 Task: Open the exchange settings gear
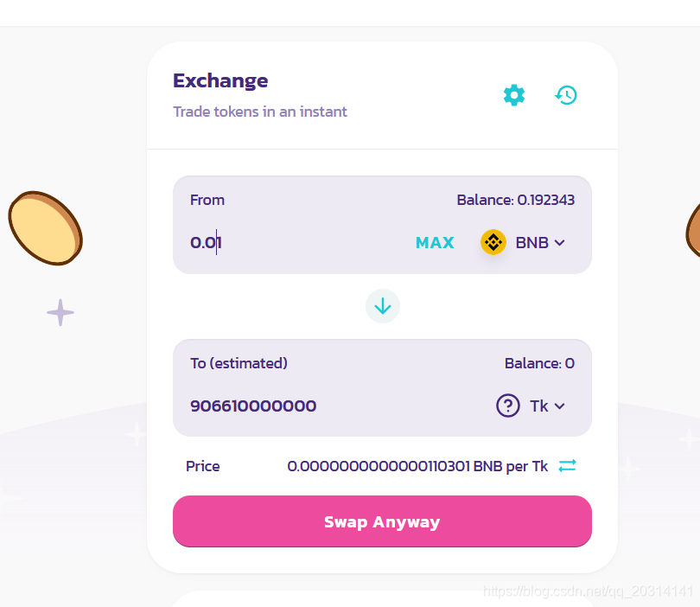tap(514, 95)
